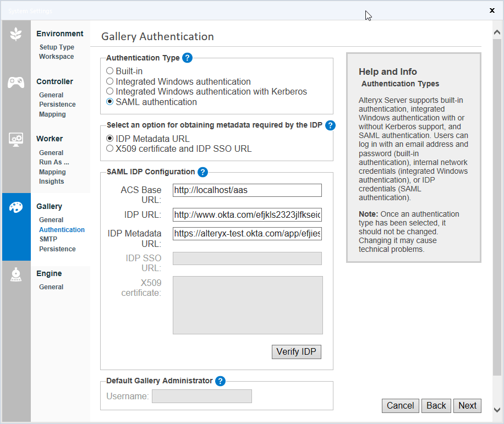Click the Worker monitor gear icon
Screen dimensions: 504x424
point(16,140)
